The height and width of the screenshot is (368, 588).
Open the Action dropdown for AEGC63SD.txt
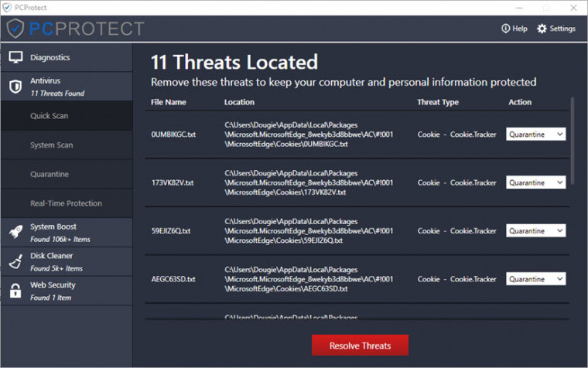coord(536,279)
